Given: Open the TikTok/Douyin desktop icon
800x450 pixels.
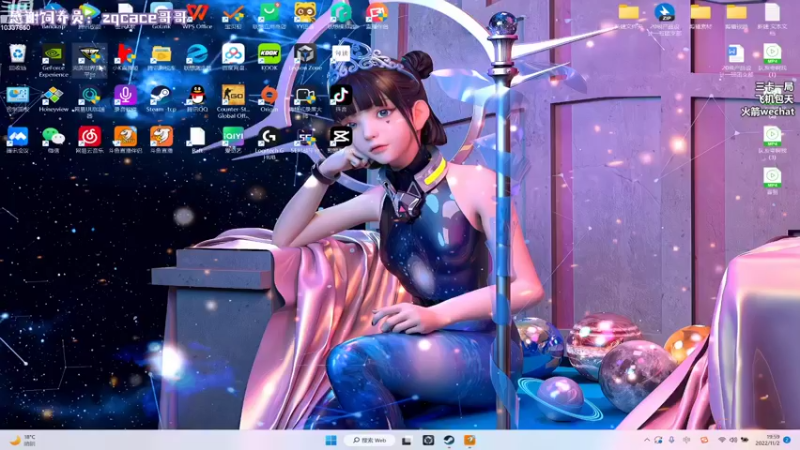Looking at the screenshot, I should point(341,96).
